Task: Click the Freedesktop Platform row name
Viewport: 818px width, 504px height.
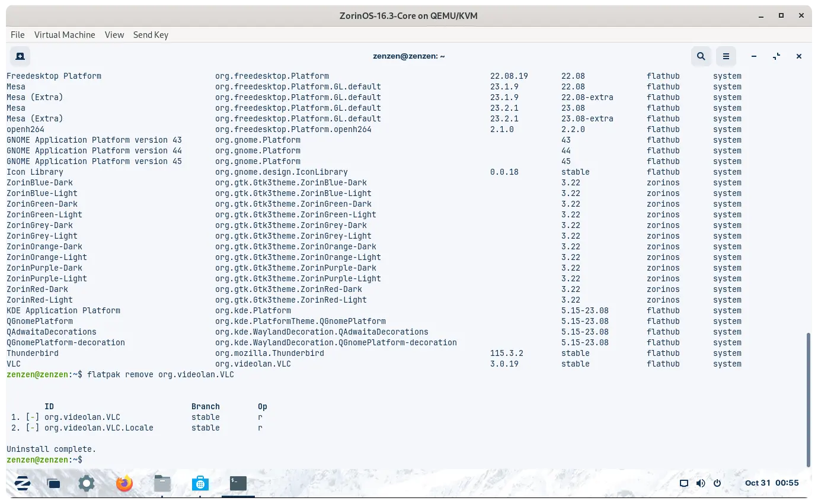Action: [x=54, y=76]
